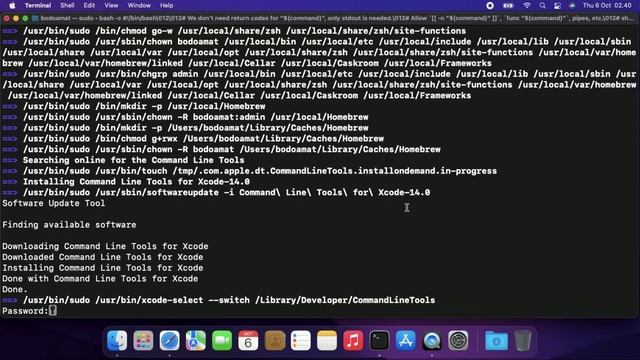640x360 pixels.
Task: Open the Downloads folder in Dock
Action: click(x=496, y=340)
